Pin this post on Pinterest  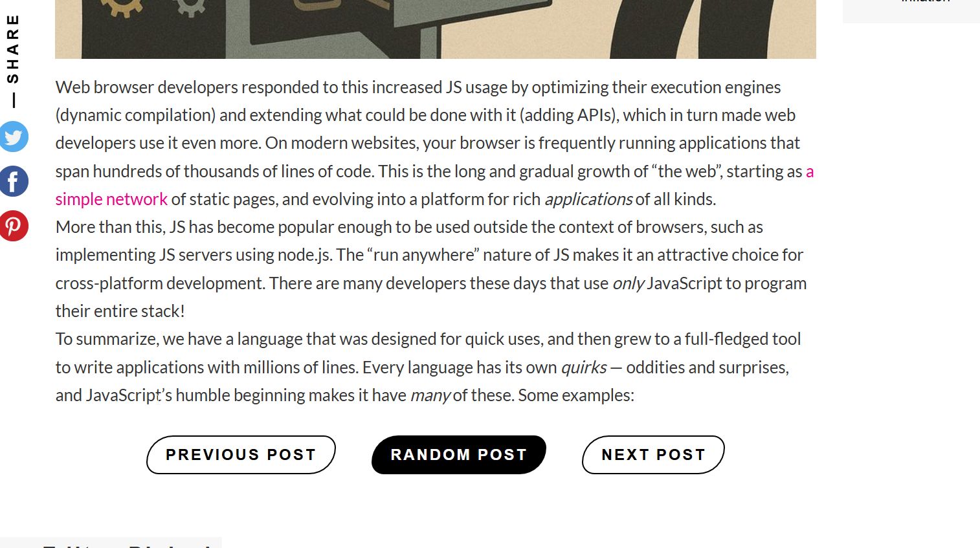coord(13,226)
